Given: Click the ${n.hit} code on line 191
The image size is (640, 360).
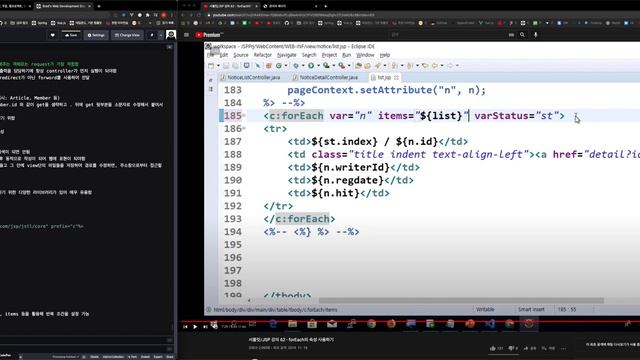Looking at the screenshot, I should pos(336,193).
